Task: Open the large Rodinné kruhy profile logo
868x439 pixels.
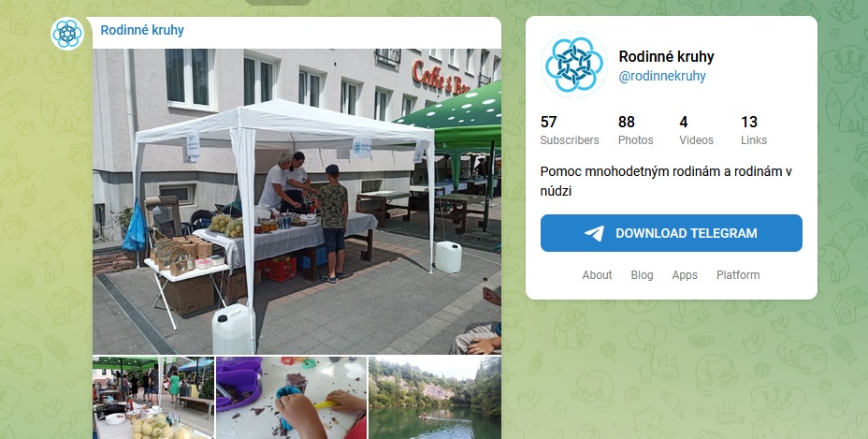Action: click(x=574, y=65)
